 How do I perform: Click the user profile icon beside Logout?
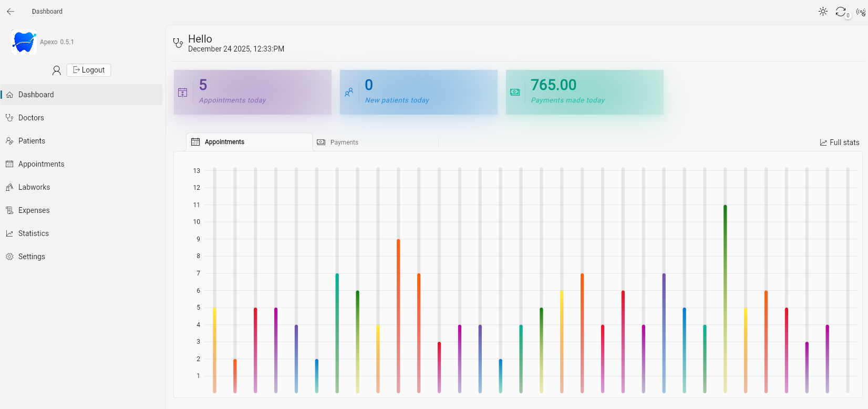(57, 70)
